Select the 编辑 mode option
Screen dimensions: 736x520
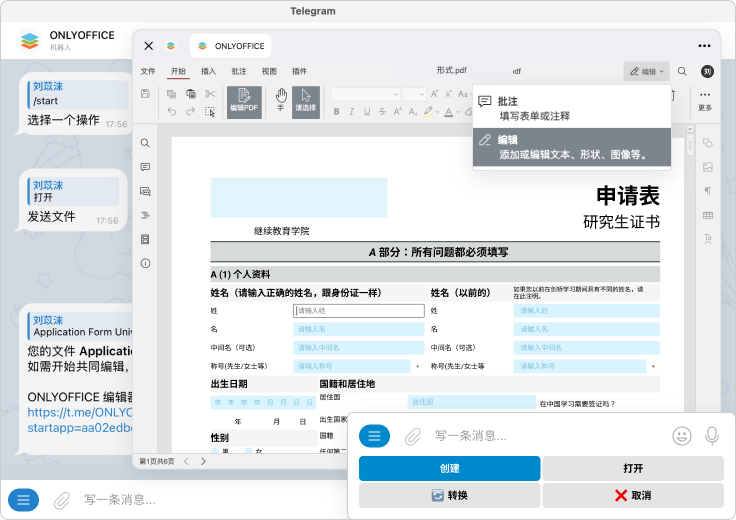[x=572, y=147]
